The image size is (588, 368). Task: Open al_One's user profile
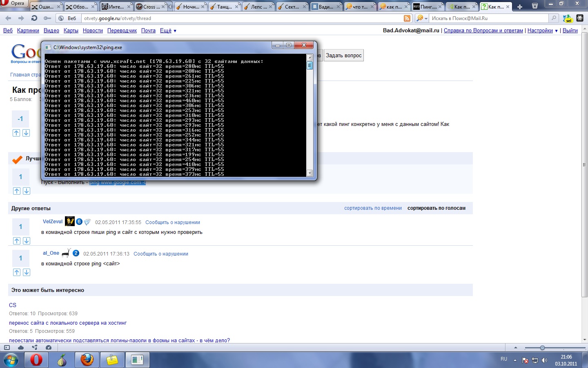[x=51, y=253]
